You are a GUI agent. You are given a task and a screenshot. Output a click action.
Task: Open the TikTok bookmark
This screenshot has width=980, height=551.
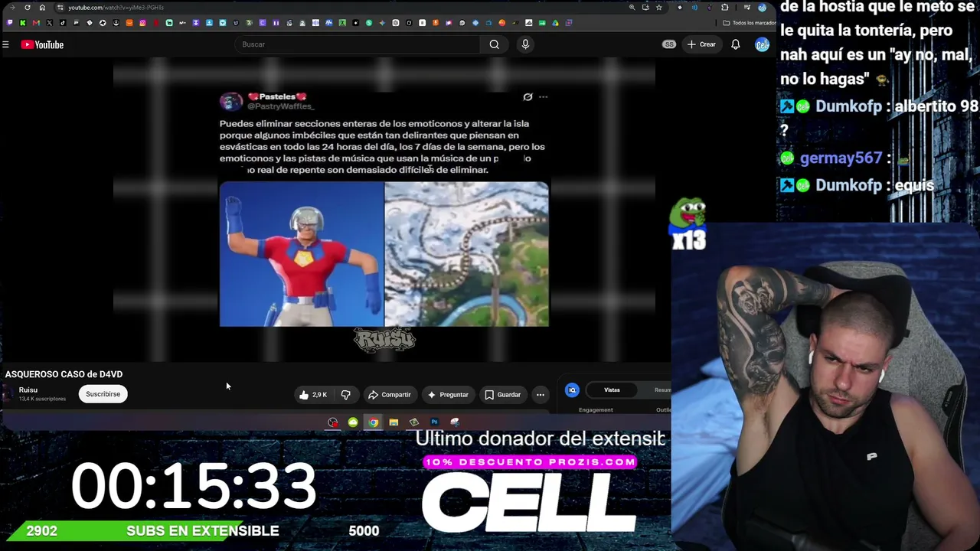tap(63, 23)
